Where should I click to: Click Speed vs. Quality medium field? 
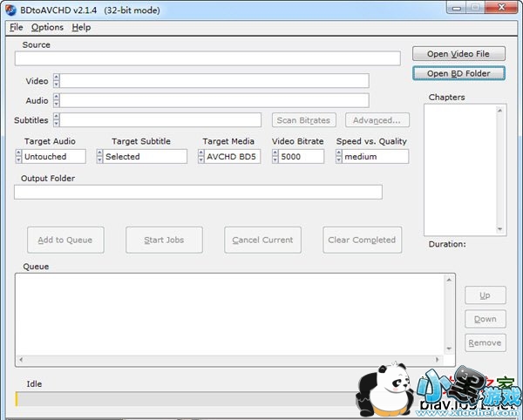375,156
